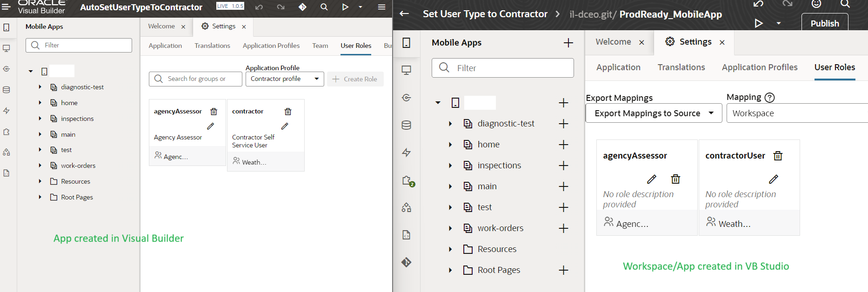
Task: Open the Mobile Apps phone icon in the VB Studio sidebar
Action: tap(406, 43)
